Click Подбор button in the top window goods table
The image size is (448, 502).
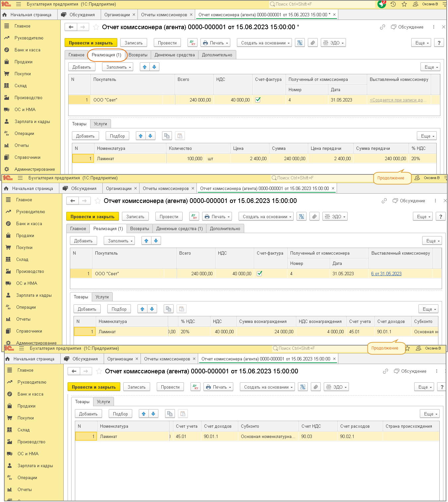coord(117,136)
